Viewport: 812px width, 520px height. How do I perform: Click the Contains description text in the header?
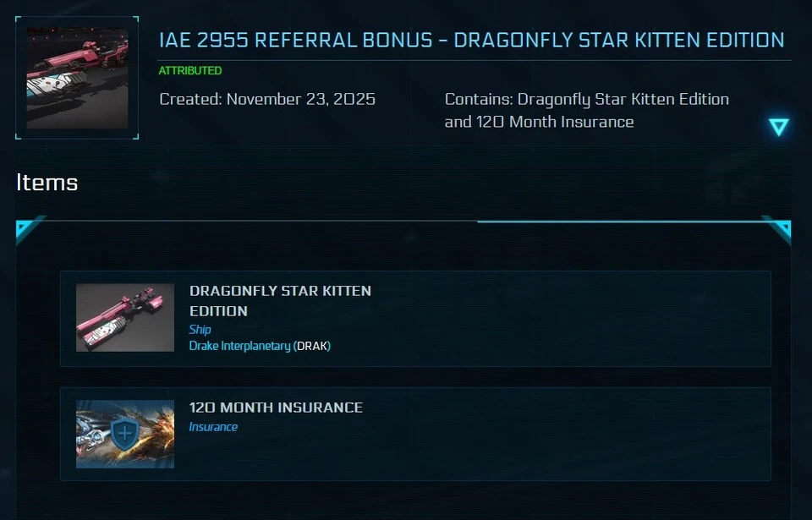tap(586, 110)
